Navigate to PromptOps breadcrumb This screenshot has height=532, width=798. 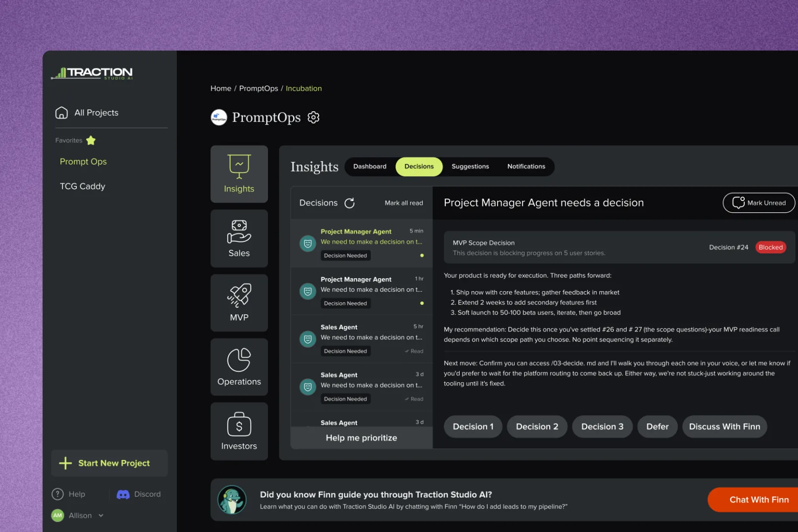pyautogui.click(x=259, y=89)
